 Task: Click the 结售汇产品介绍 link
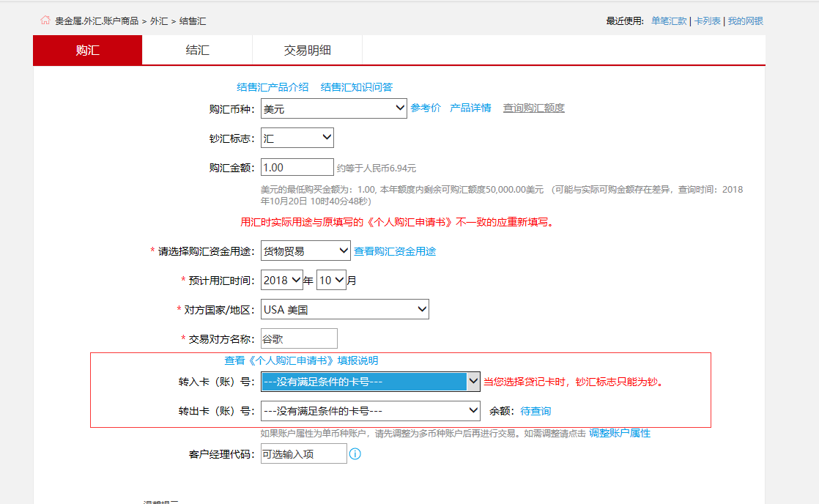coord(273,87)
